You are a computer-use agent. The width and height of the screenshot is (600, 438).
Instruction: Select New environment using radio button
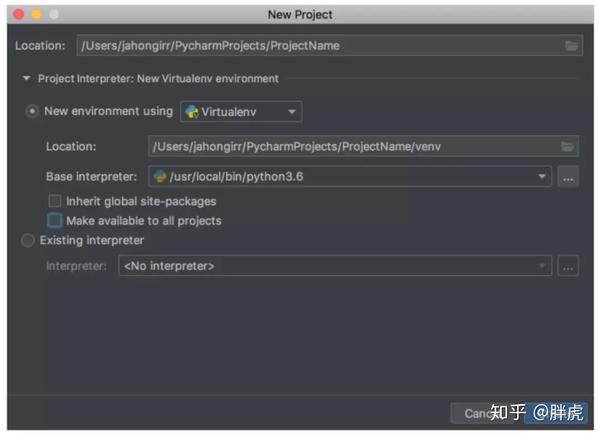click(x=32, y=111)
